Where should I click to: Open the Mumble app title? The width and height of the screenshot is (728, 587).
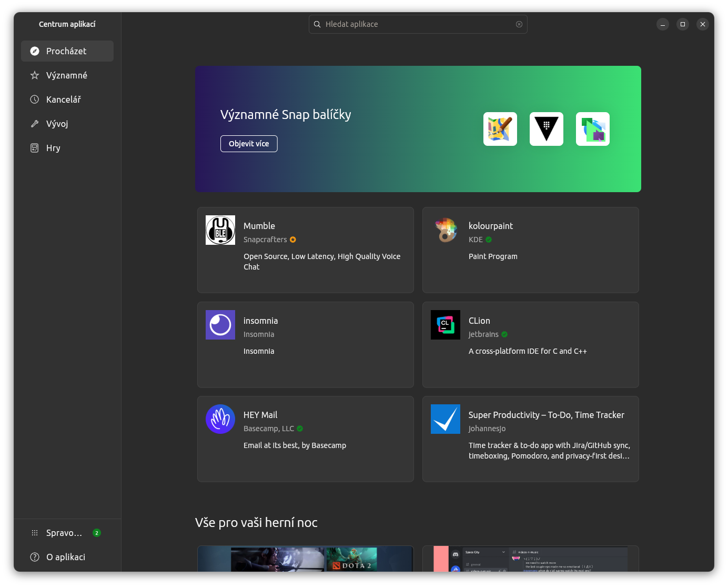[259, 226]
